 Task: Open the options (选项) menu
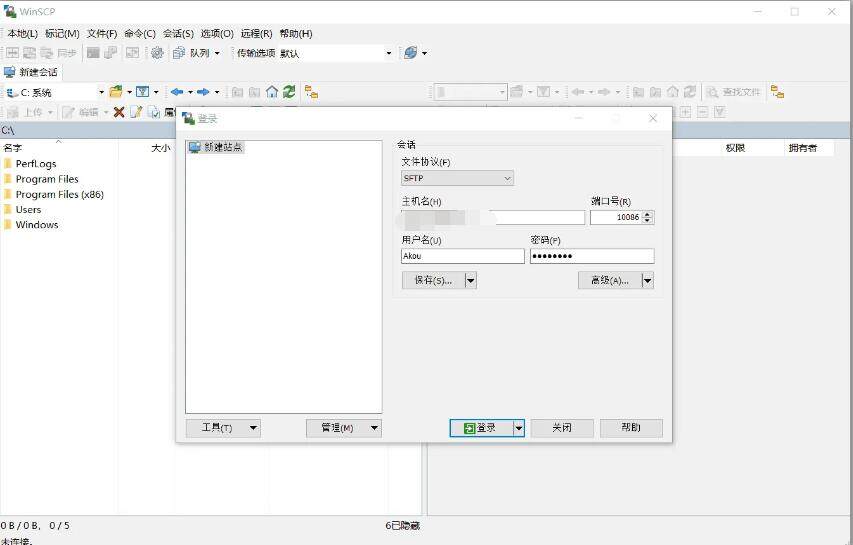point(217,34)
